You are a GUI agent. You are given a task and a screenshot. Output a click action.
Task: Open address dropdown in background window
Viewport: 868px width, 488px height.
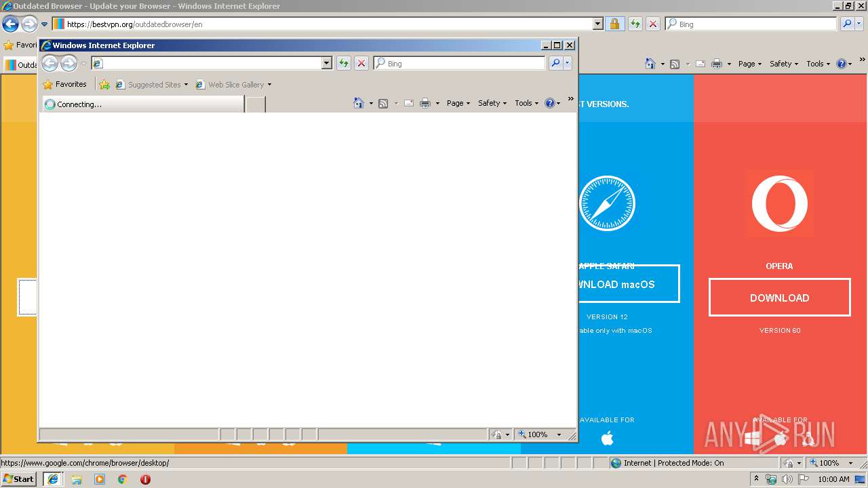pos(597,24)
